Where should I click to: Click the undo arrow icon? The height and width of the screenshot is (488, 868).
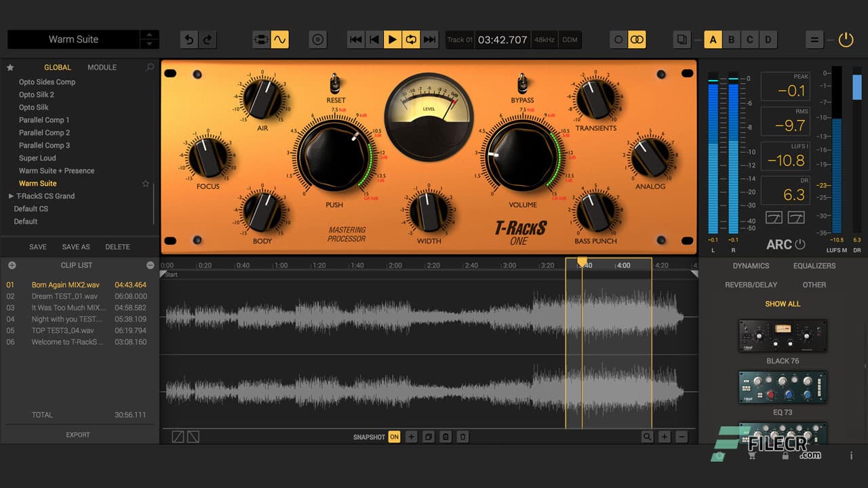pyautogui.click(x=189, y=39)
